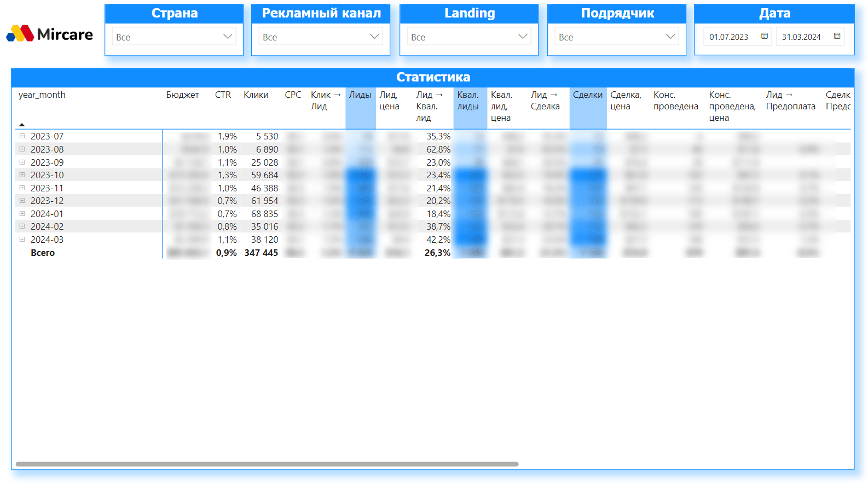Click clicks value 46 388

click(265, 188)
